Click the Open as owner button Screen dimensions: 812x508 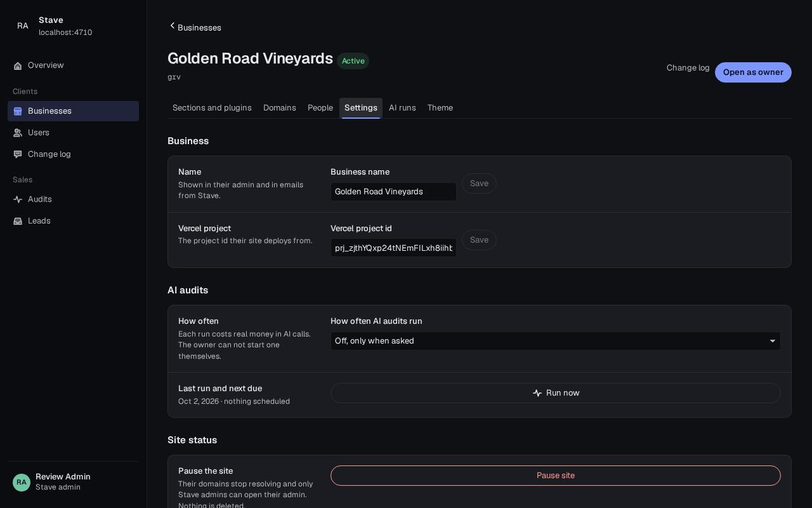[x=753, y=72]
